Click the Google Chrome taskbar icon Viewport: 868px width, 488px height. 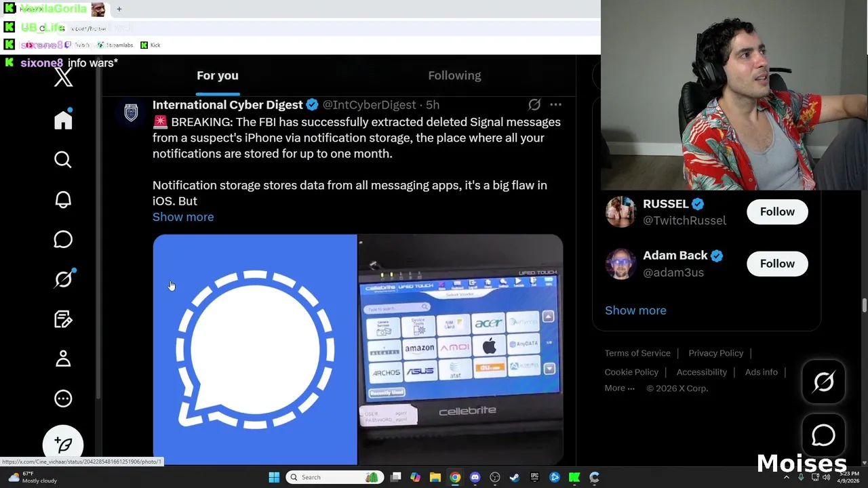(x=455, y=477)
